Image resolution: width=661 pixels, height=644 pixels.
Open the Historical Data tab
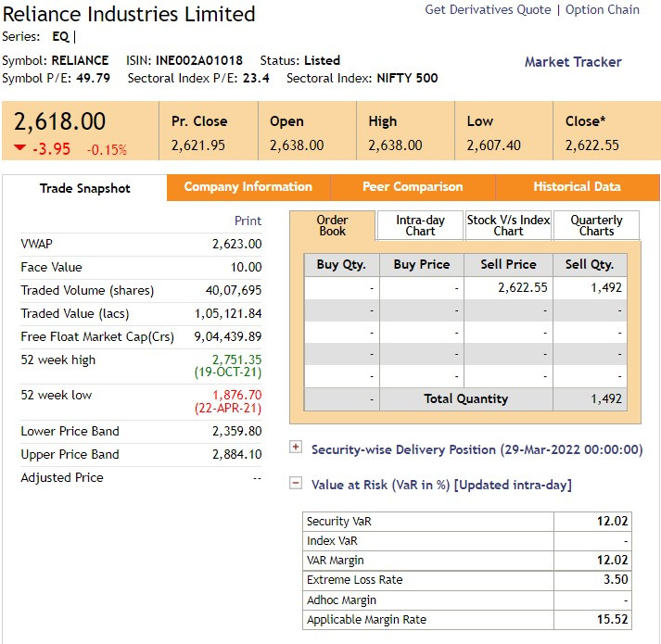578,187
